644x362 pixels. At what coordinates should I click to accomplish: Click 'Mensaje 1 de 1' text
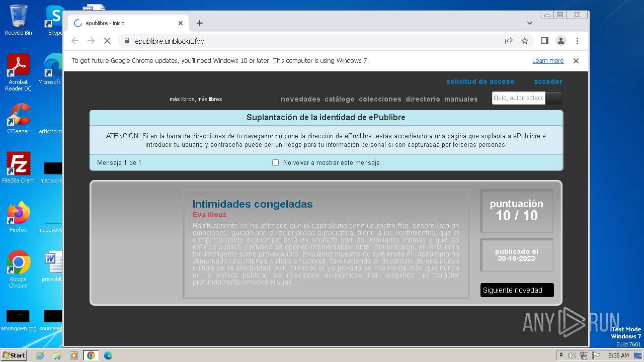coord(119,163)
